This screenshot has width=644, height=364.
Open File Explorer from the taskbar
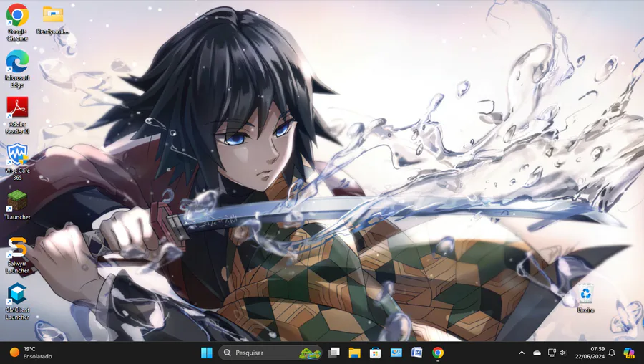[354, 353]
